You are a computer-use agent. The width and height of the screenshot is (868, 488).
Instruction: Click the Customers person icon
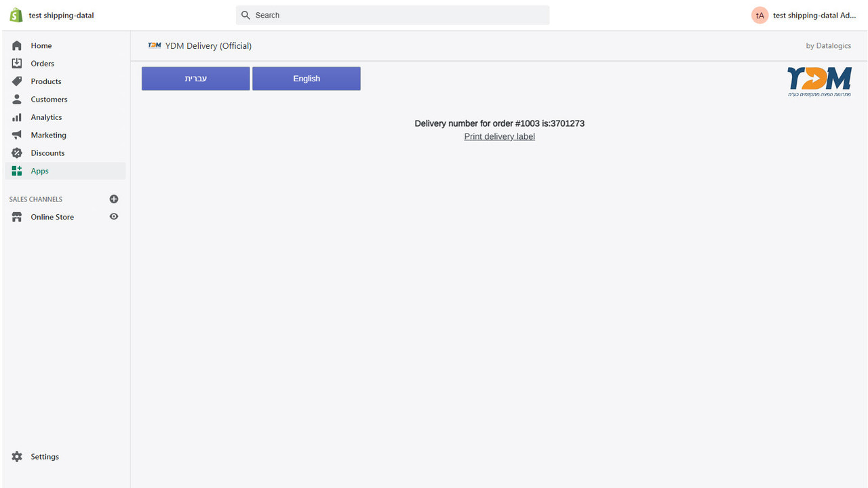pos(17,99)
